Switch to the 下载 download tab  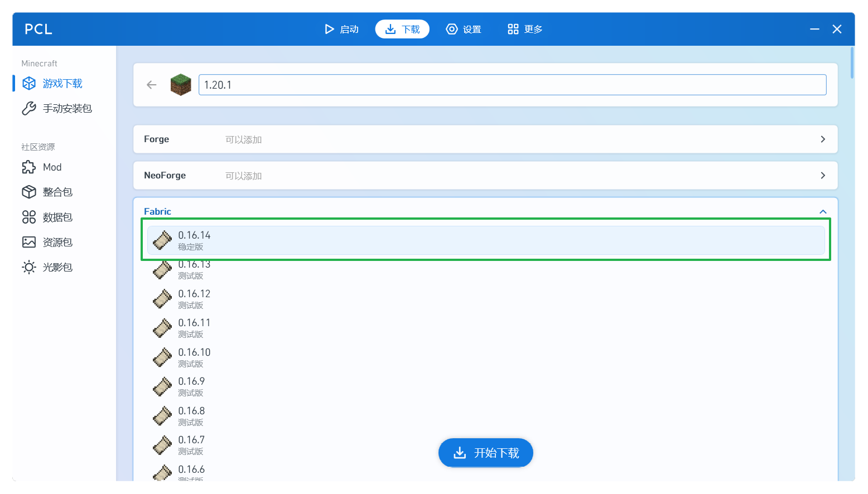tap(402, 29)
